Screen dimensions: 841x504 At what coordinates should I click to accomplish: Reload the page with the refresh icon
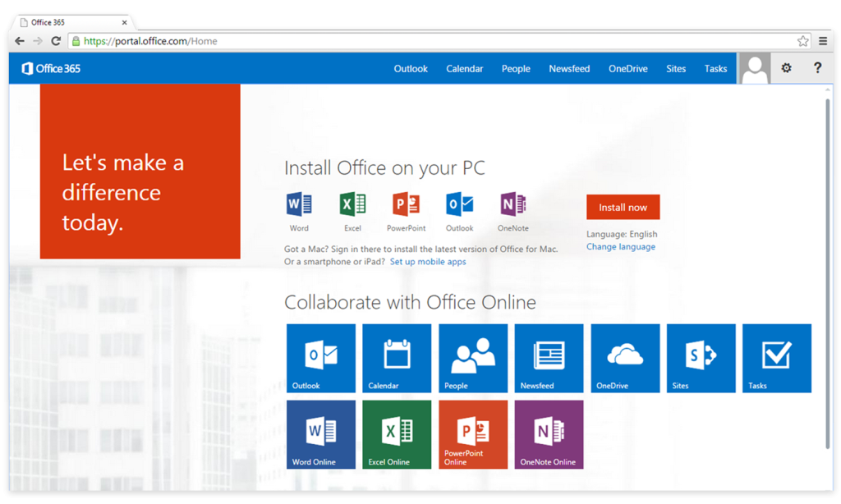click(56, 41)
